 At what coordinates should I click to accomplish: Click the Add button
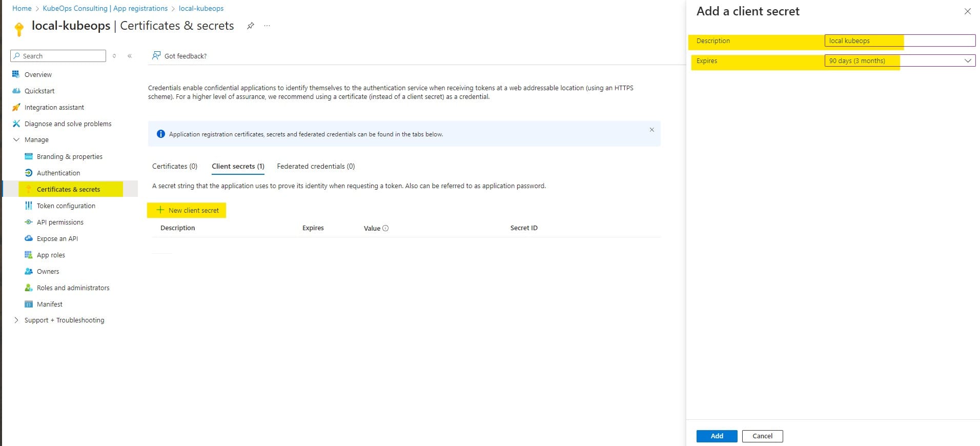[717, 436]
